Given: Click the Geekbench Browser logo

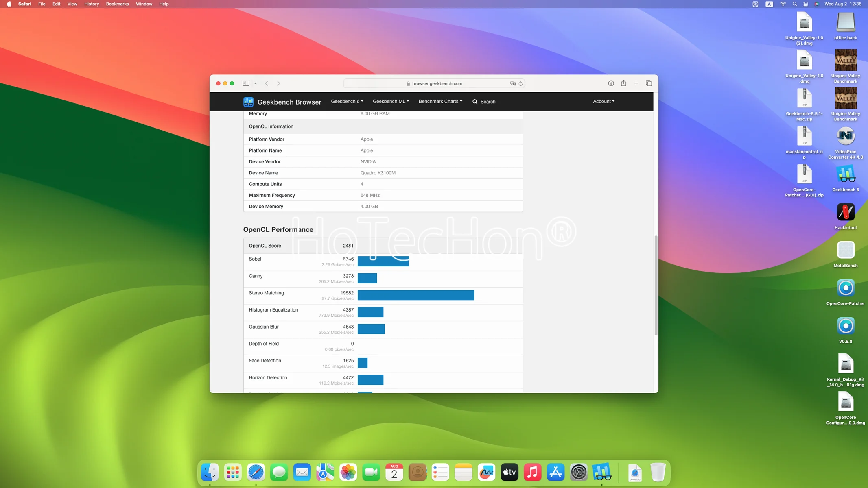Looking at the screenshot, I should click(x=248, y=102).
